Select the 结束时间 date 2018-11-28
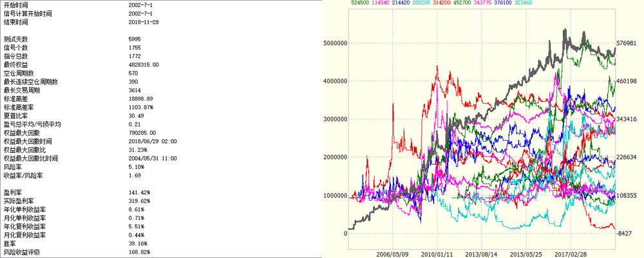The image size is (644, 258). point(145,22)
